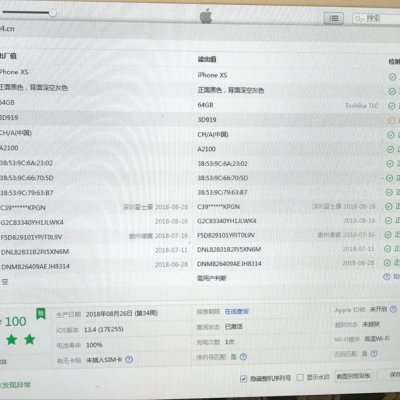The height and width of the screenshot is (400, 400).
Task: Click the green score 100
Action: [15, 321]
